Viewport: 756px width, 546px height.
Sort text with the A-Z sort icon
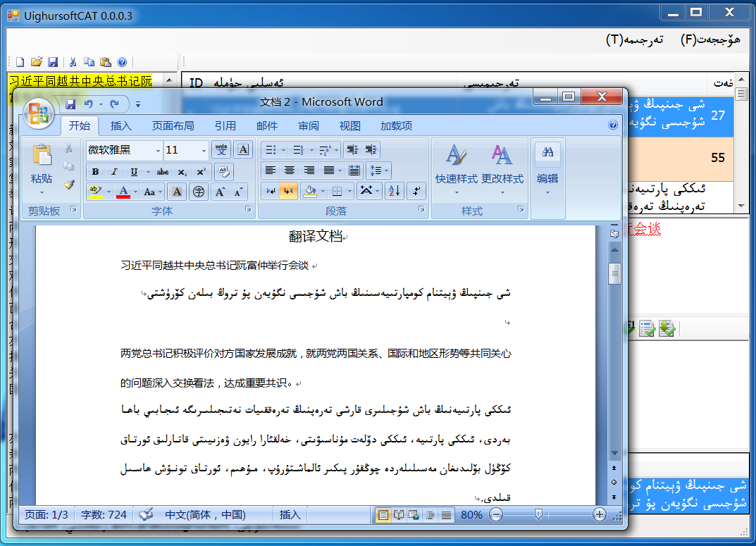click(x=395, y=191)
